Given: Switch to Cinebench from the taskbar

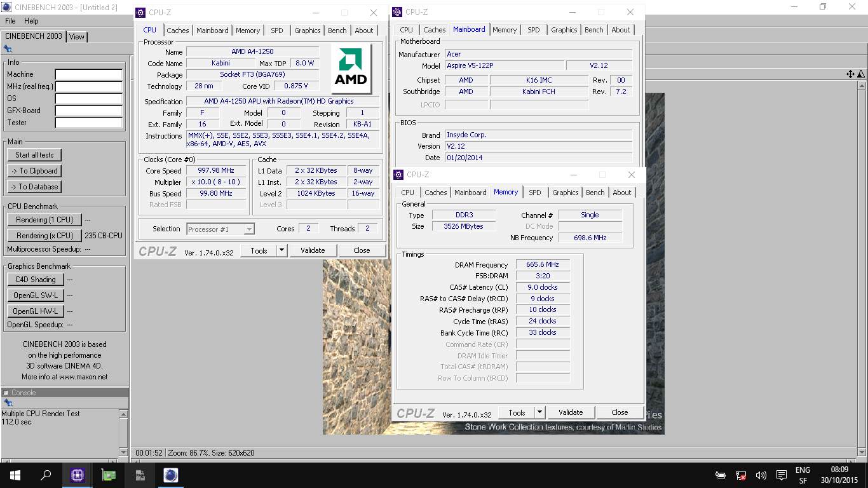Looking at the screenshot, I should [x=170, y=475].
